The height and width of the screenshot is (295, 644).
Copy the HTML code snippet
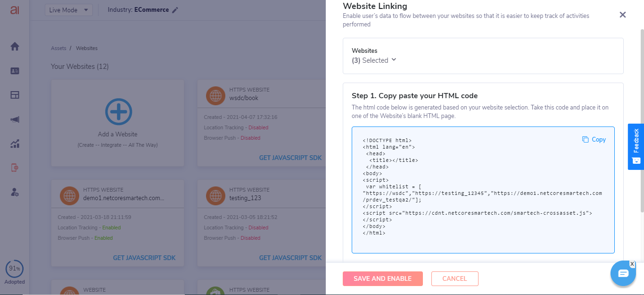pyautogui.click(x=594, y=139)
